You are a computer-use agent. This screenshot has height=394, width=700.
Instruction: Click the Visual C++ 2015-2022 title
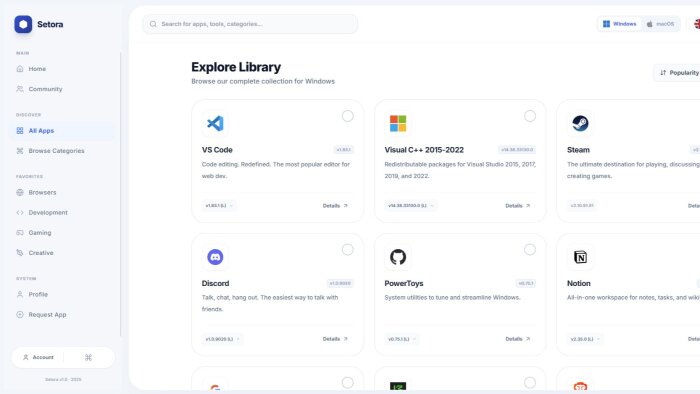point(424,150)
